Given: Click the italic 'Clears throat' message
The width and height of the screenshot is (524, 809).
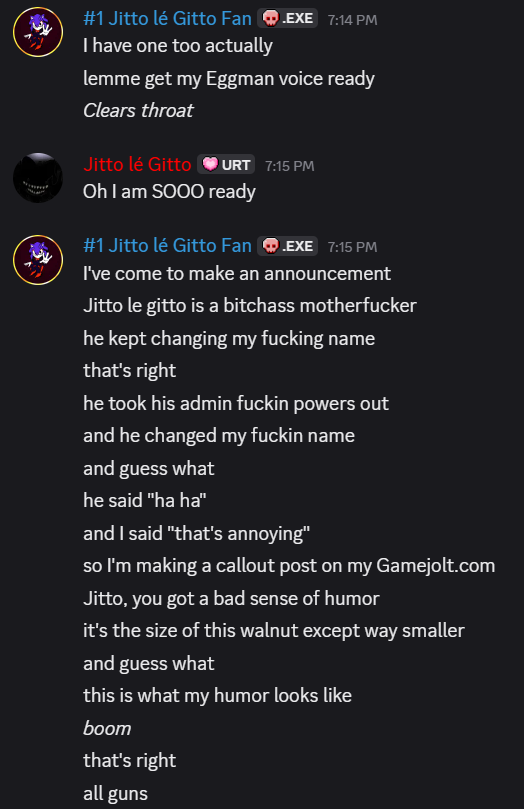Looking at the screenshot, I should click(x=138, y=110).
